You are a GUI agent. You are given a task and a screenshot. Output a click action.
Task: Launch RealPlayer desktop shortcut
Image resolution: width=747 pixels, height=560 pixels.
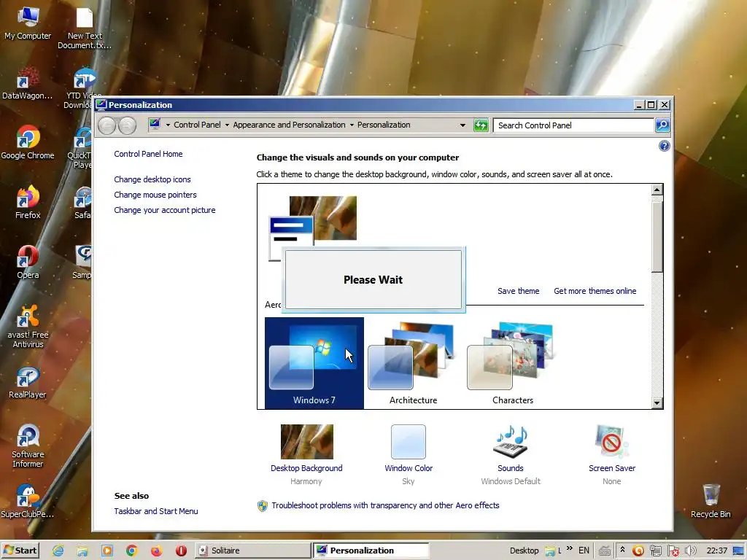click(28, 382)
